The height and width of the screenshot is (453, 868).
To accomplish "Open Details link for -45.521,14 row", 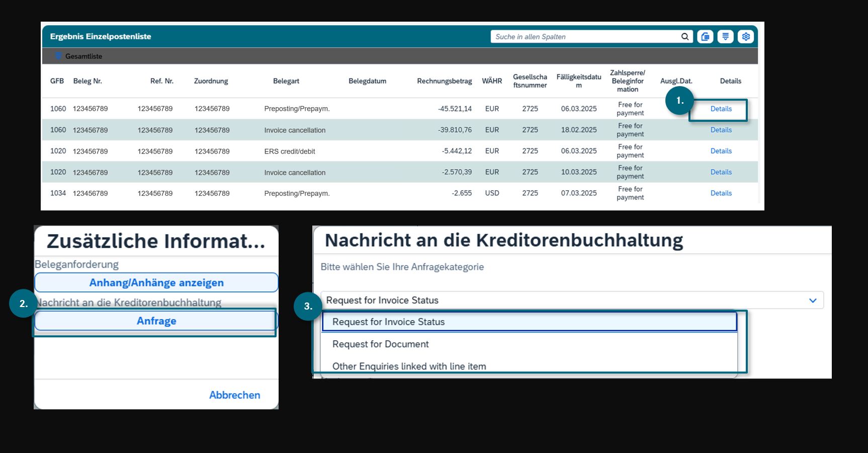I will [721, 109].
